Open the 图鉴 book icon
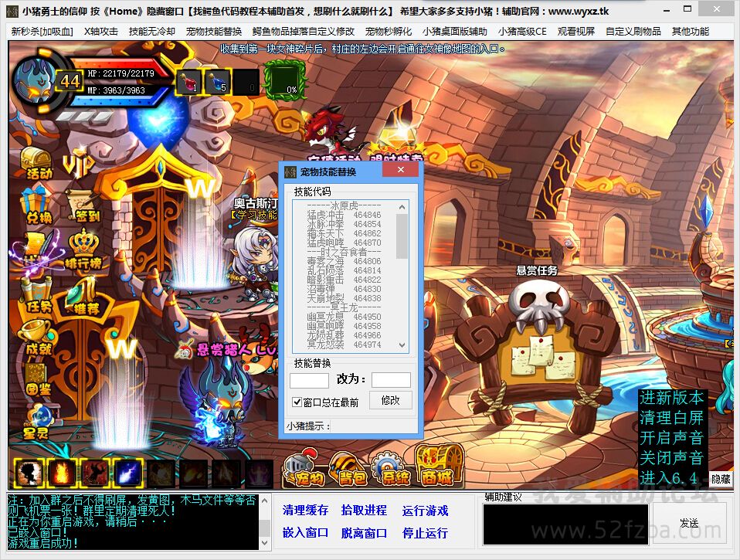The image size is (740, 560). 37,378
